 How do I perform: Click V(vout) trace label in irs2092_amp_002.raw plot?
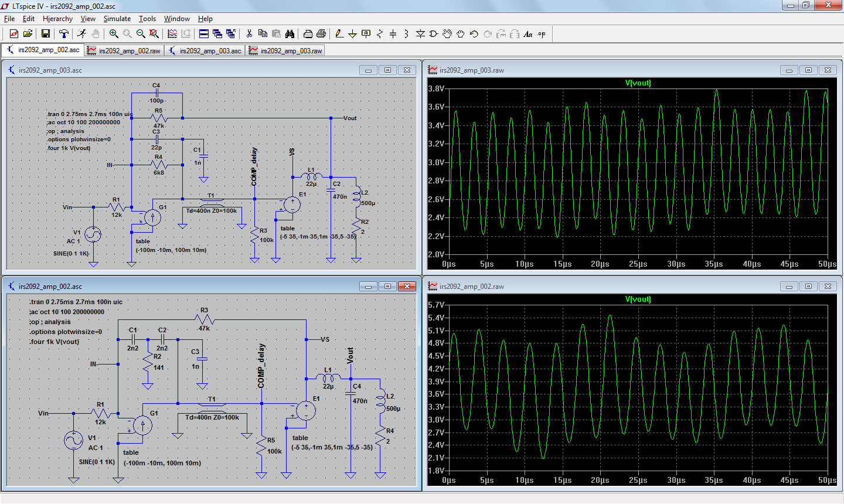638,299
